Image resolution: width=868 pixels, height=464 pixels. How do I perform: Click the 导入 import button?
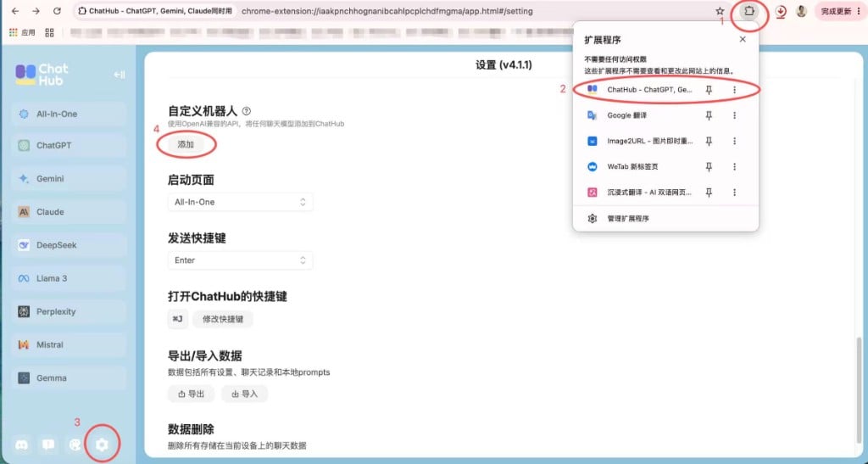(244, 394)
